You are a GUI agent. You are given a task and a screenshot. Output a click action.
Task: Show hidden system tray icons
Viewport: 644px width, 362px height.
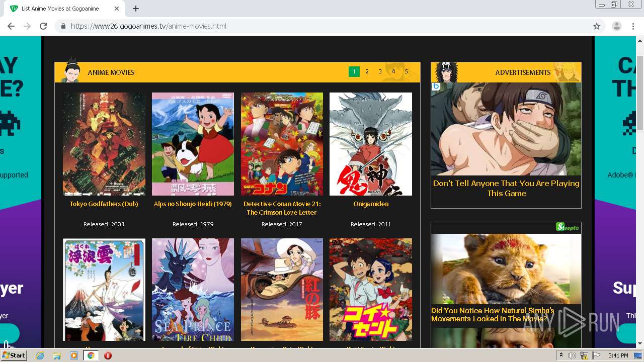[x=561, y=355]
